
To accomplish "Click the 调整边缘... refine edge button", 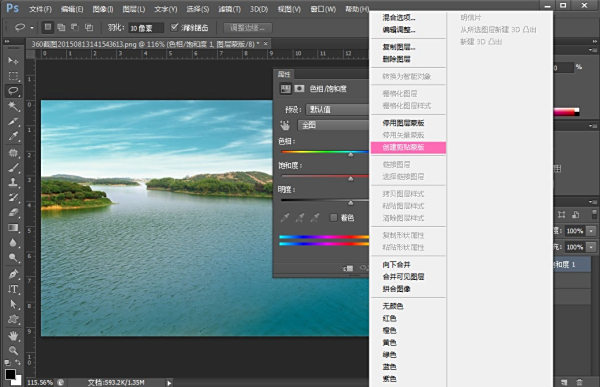I will click(x=248, y=28).
